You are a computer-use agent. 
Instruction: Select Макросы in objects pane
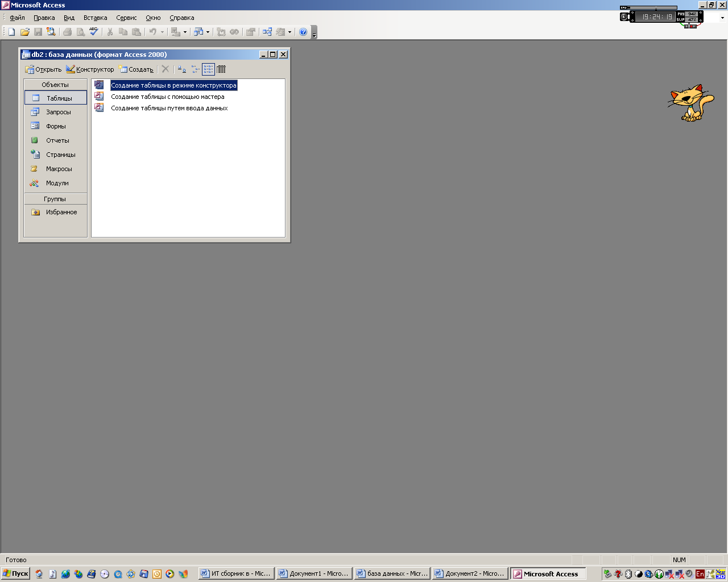[x=56, y=169]
